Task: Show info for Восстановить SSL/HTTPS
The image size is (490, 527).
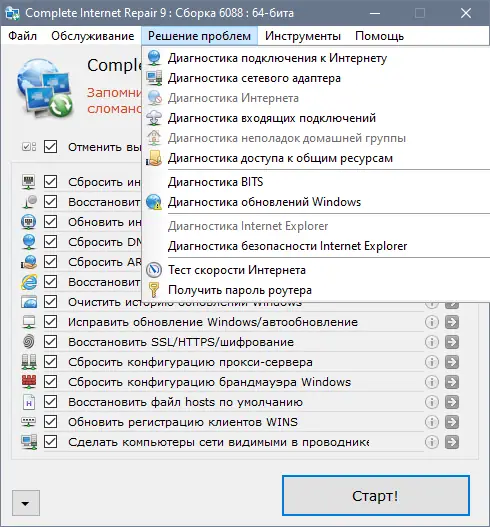Action: click(432, 342)
